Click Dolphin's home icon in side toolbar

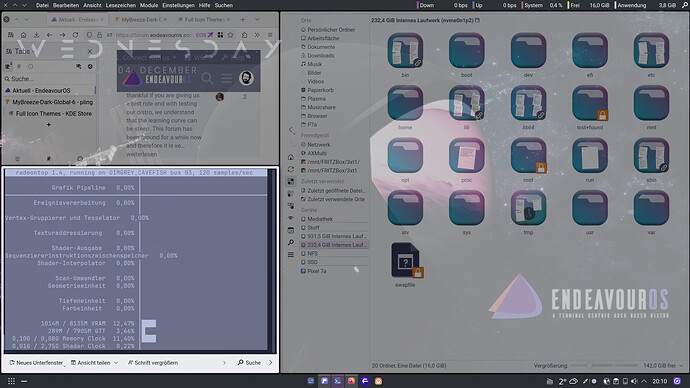pos(290,157)
